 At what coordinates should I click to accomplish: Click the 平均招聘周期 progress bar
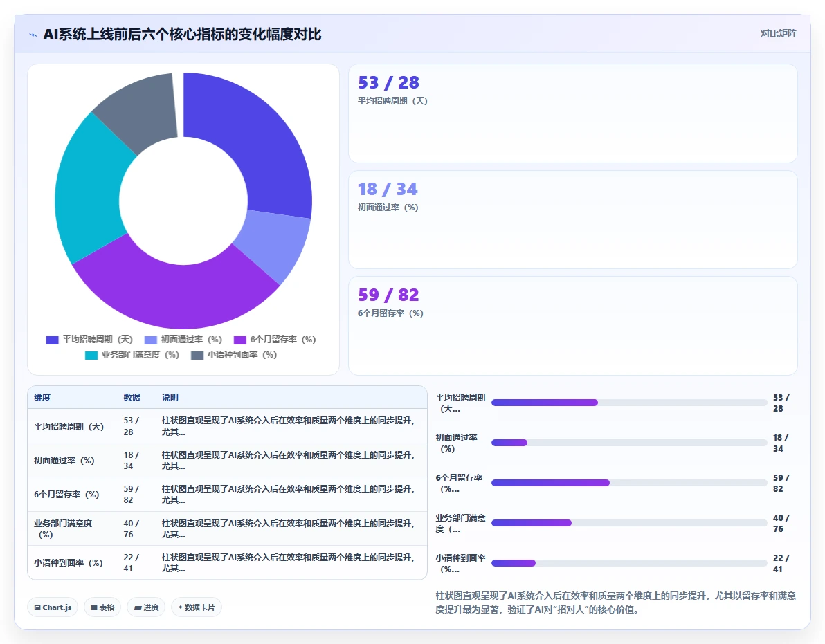pos(629,403)
